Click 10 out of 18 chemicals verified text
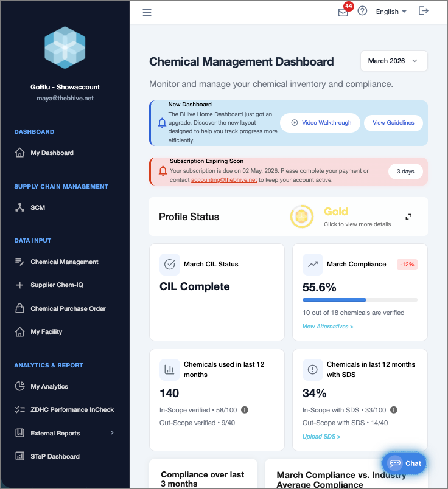448x489 pixels. 353,313
